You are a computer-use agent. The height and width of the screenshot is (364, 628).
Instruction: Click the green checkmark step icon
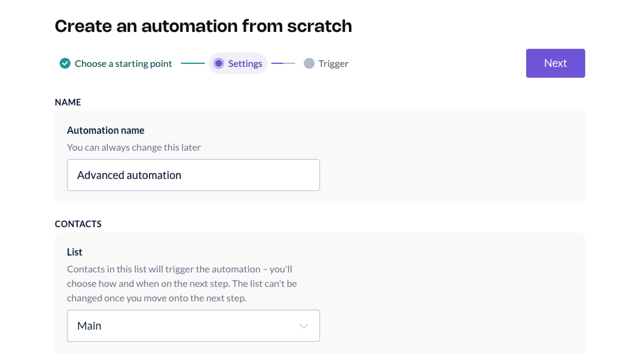(x=65, y=64)
